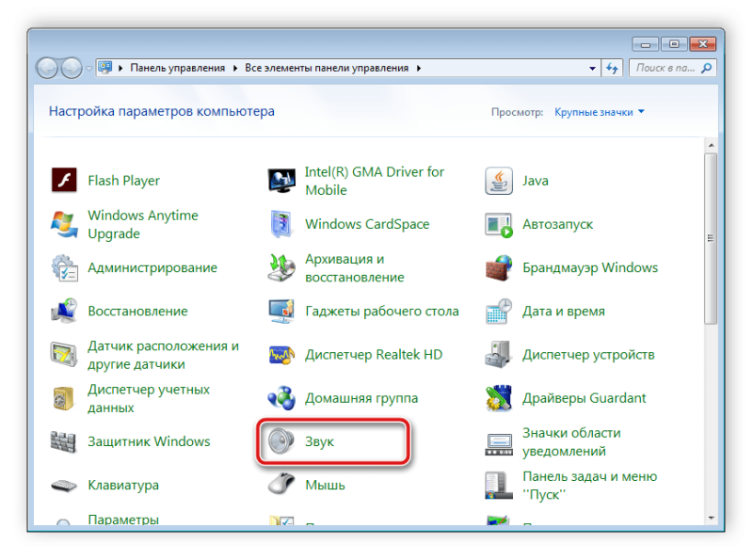The image size is (753, 560).
Task: Open the Flash Player link
Action: [x=124, y=181]
